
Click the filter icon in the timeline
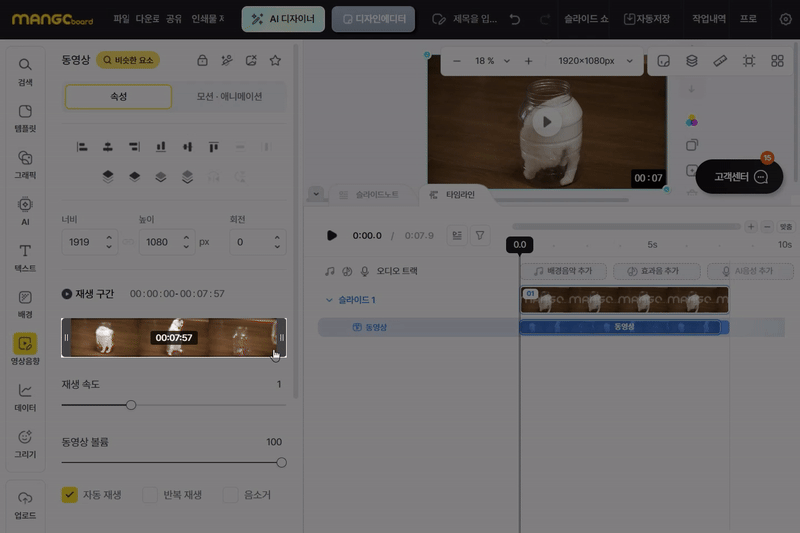480,236
